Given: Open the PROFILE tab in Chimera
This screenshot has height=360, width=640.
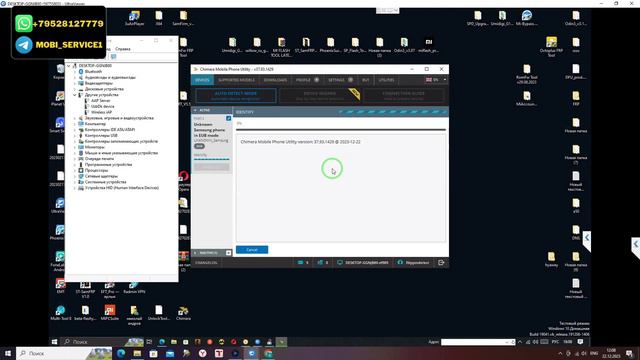Looking at the screenshot, I should [x=307, y=80].
